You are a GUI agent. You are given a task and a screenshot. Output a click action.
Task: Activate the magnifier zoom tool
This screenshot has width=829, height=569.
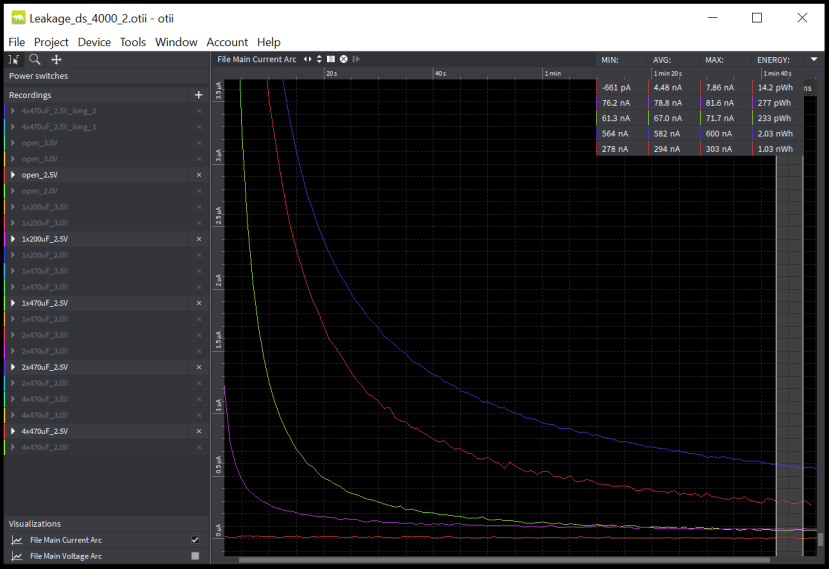(35, 60)
